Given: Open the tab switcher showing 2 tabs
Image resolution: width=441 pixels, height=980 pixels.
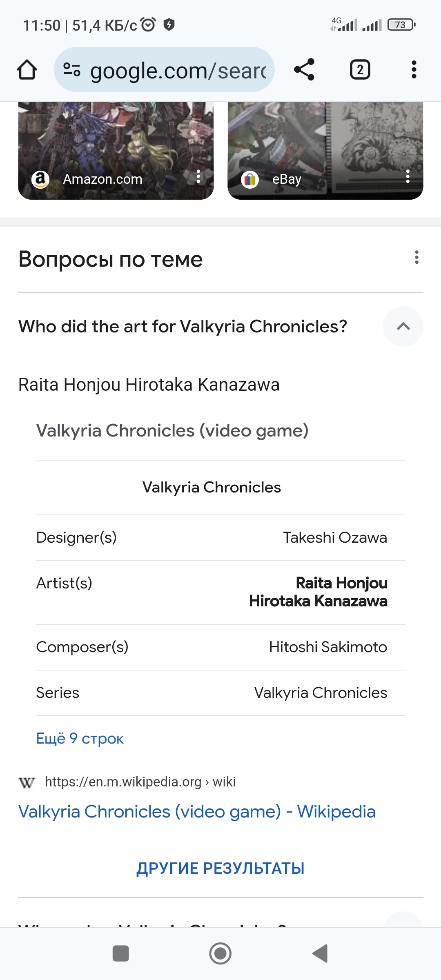Looking at the screenshot, I should 360,70.
